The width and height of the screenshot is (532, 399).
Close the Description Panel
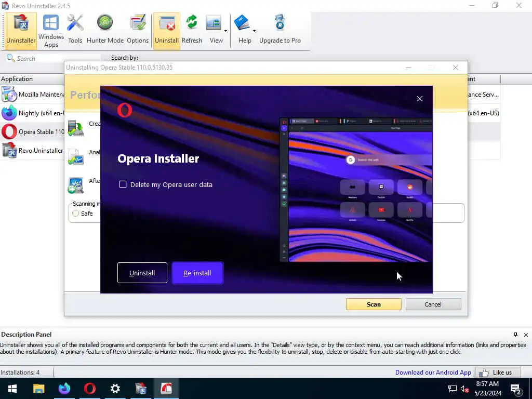pyautogui.click(x=526, y=335)
